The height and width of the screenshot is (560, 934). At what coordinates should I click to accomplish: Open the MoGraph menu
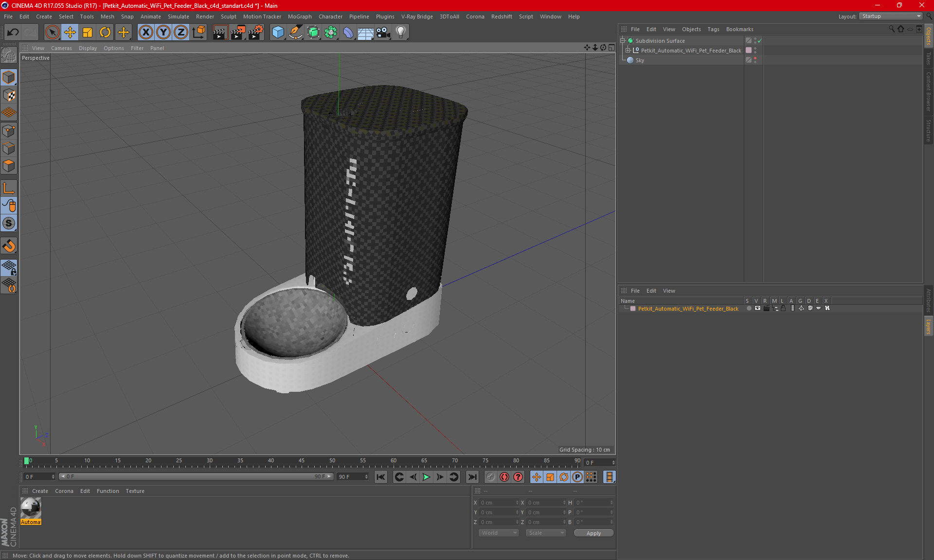tap(300, 17)
